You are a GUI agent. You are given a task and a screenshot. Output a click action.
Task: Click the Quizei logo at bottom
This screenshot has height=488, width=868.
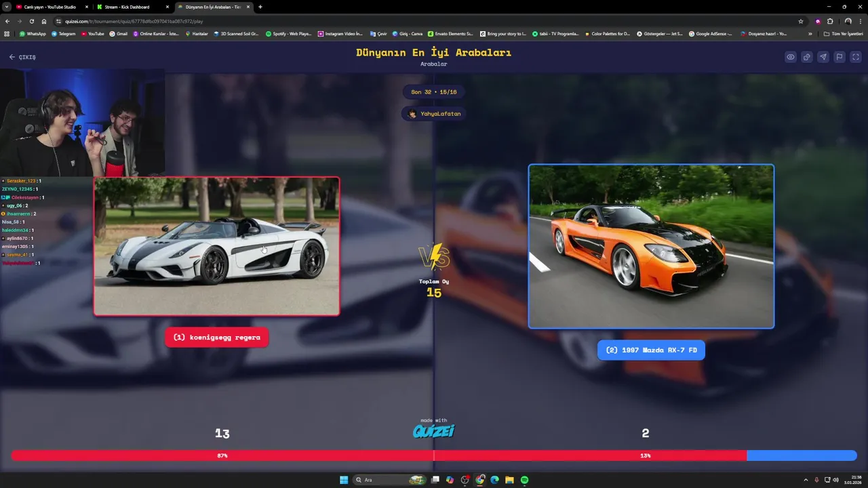[434, 430]
